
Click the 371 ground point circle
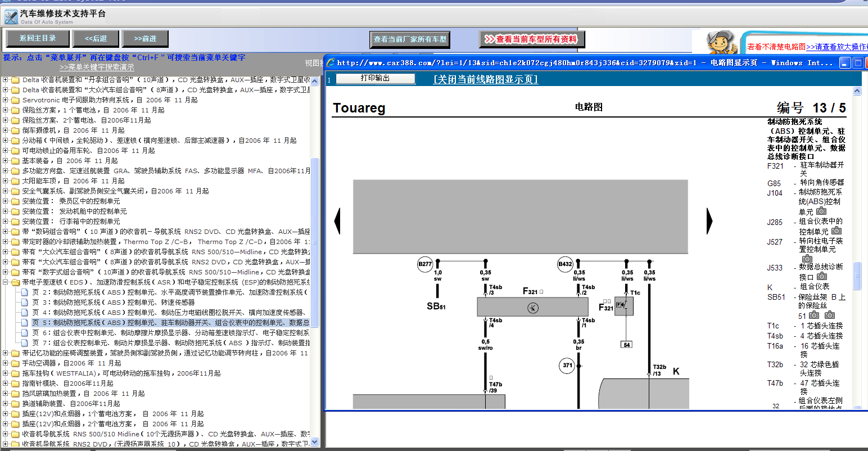pyautogui.click(x=567, y=366)
